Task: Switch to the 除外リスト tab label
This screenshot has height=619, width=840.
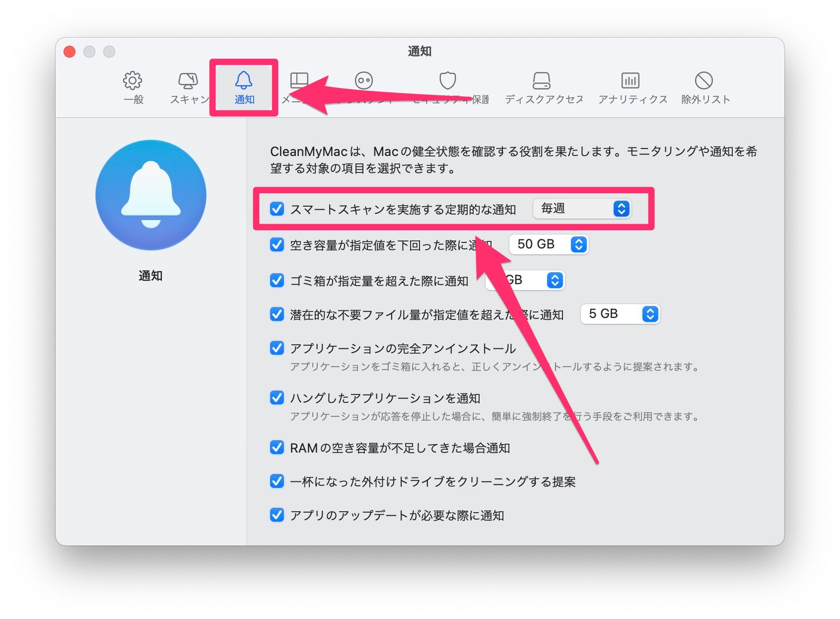Action: coord(706,100)
